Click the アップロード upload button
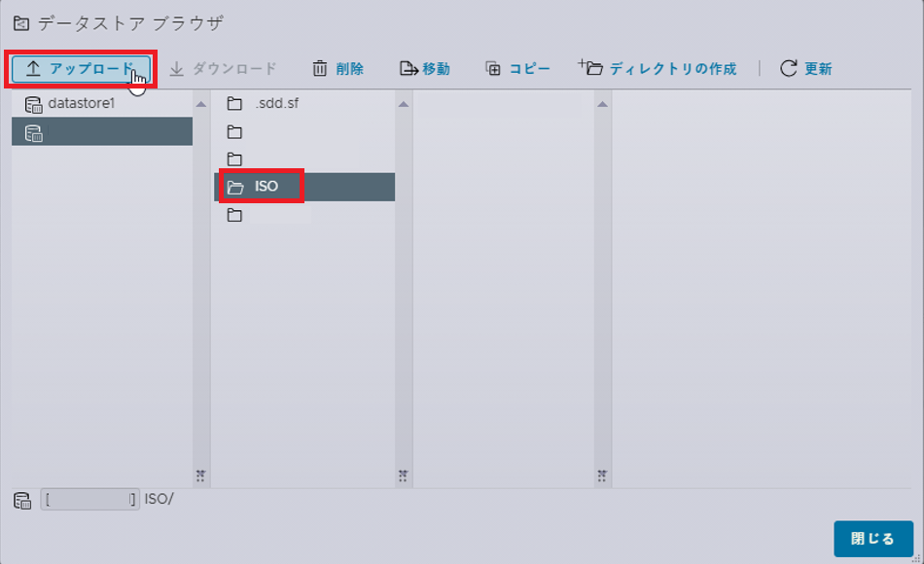Image resolution: width=924 pixels, height=564 pixels. (81, 69)
